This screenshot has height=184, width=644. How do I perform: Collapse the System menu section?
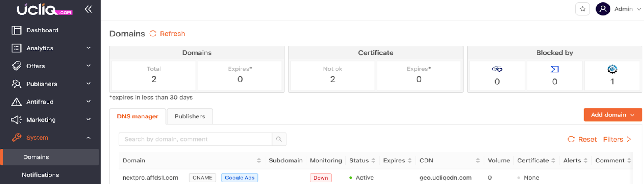point(88,138)
